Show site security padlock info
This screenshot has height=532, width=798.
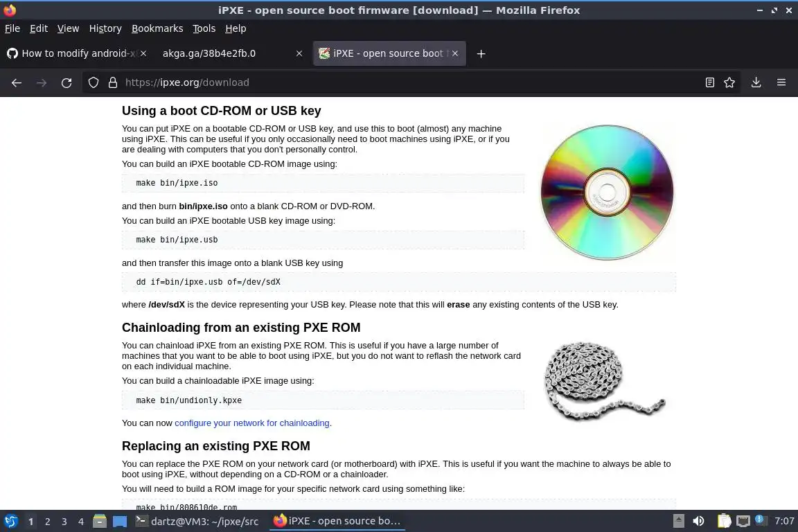[x=113, y=82]
